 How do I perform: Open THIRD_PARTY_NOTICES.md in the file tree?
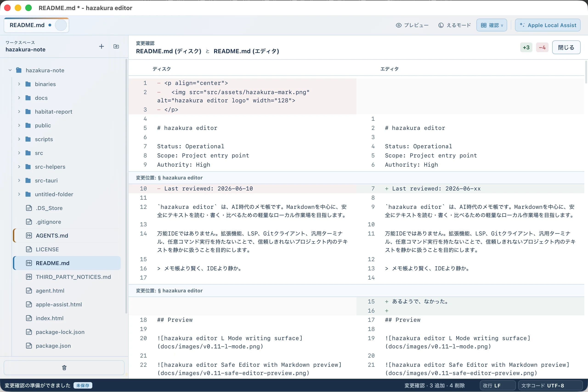pyautogui.click(x=67, y=277)
